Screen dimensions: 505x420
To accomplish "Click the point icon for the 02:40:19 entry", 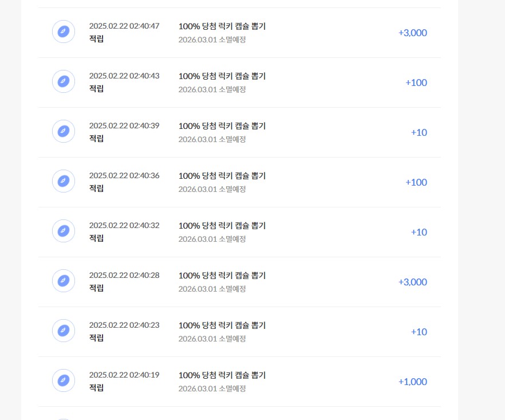I will (64, 380).
